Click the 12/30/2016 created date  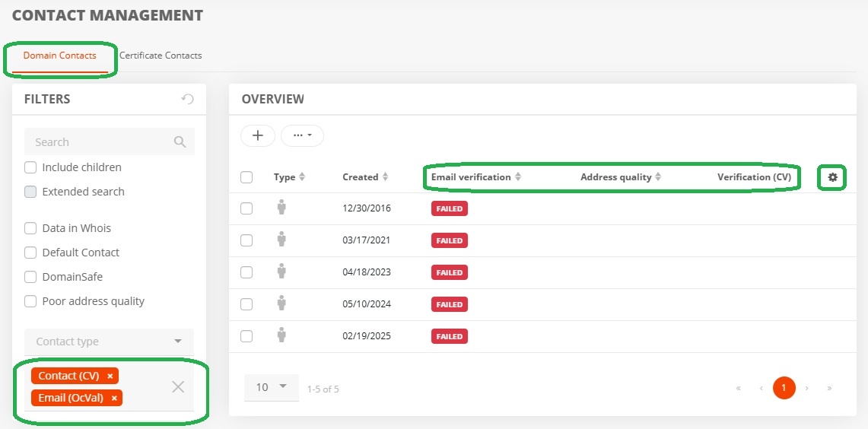pos(367,208)
